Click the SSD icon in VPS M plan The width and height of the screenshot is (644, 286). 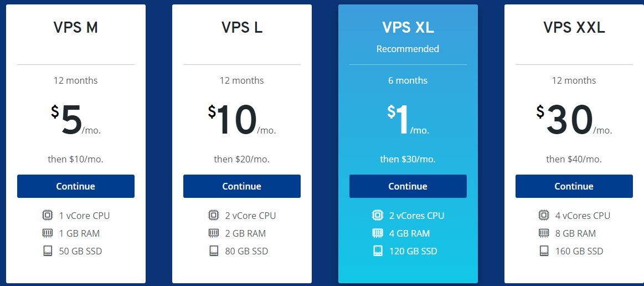pos(48,251)
